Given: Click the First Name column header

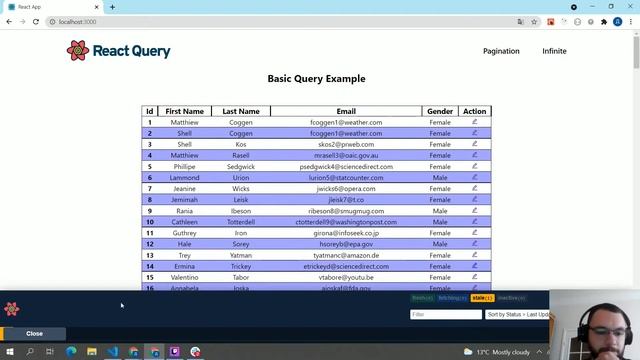Looking at the screenshot, I should (x=184, y=111).
